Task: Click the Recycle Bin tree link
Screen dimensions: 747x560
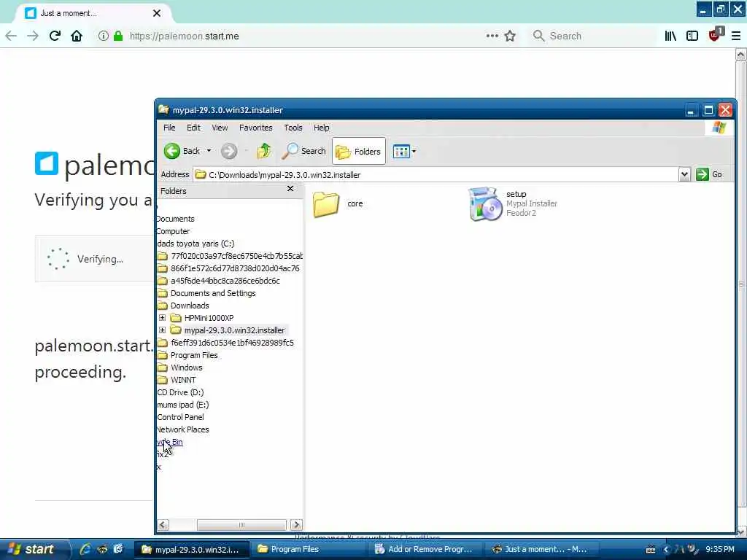Action: [170, 442]
